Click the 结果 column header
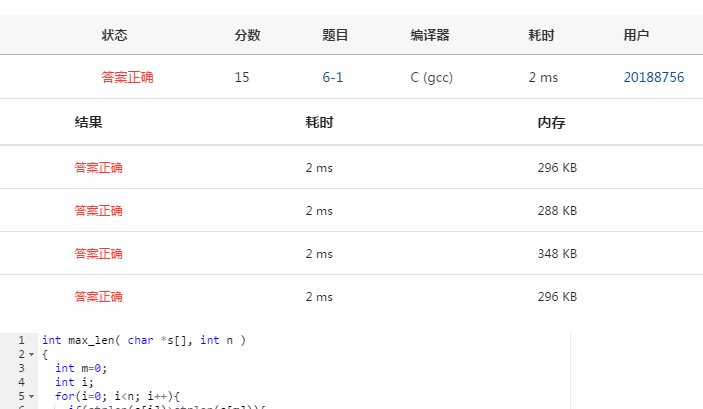The height and width of the screenshot is (409, 703). (x=88, y=122)
